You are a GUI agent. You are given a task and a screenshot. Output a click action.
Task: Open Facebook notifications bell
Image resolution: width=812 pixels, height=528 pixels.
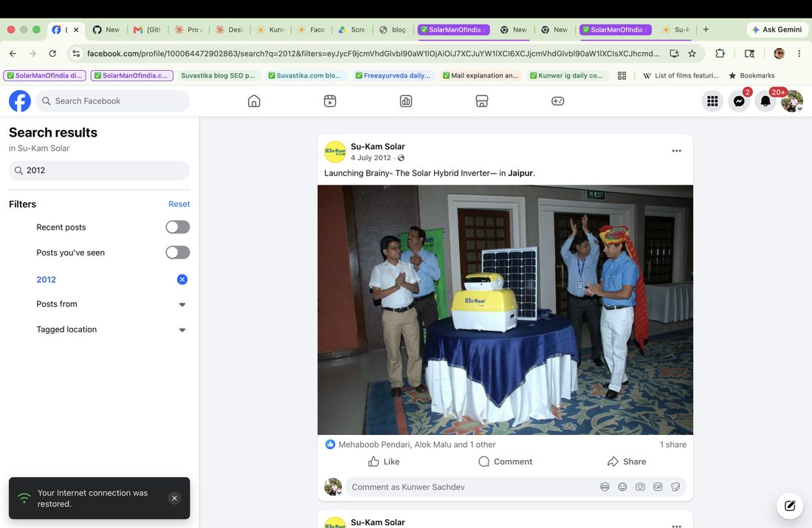(765, 101)
